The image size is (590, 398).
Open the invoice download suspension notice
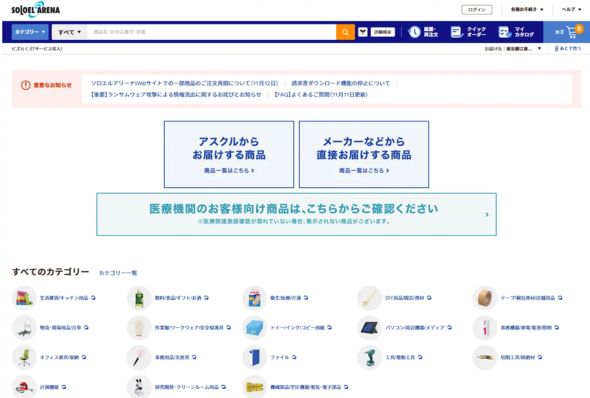(341, 83)
